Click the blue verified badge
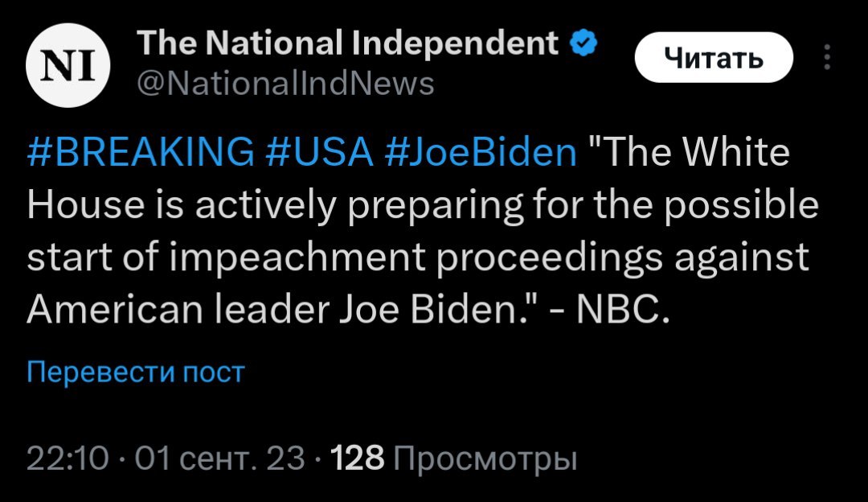The height and width of the screenshot is (502, 868). (583, 43)
